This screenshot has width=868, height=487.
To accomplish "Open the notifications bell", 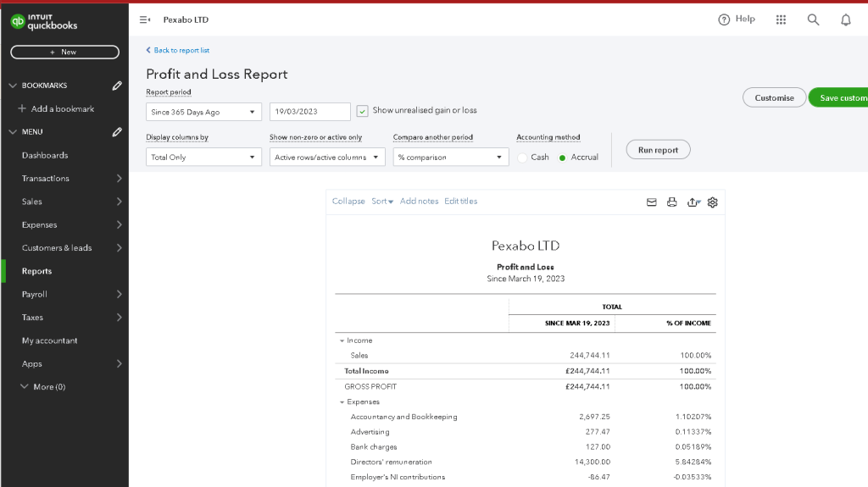I will [845, 20].
